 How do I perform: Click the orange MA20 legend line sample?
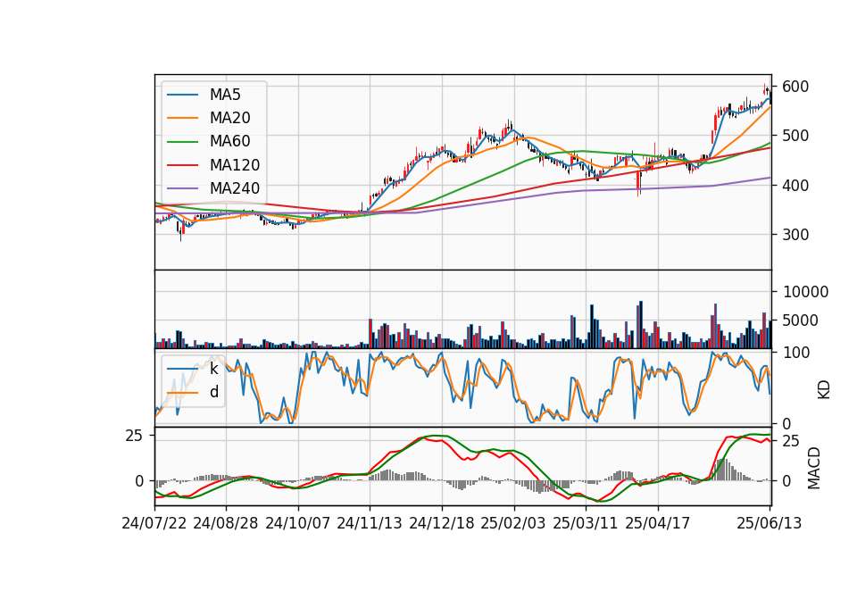182,118
